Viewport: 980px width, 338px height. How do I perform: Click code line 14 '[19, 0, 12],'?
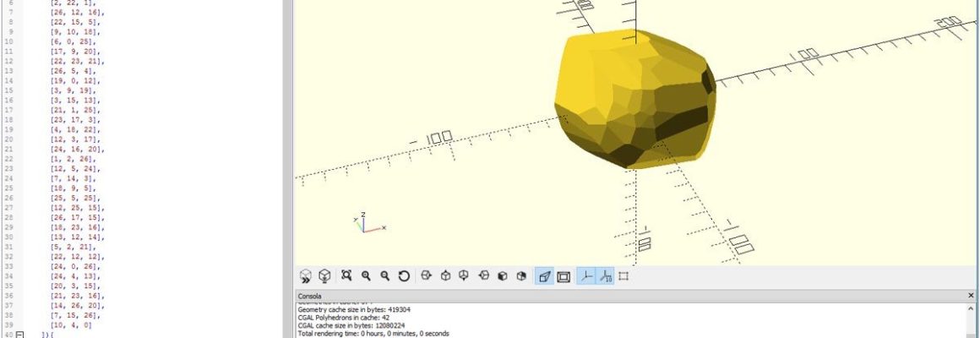pos(75,80)
